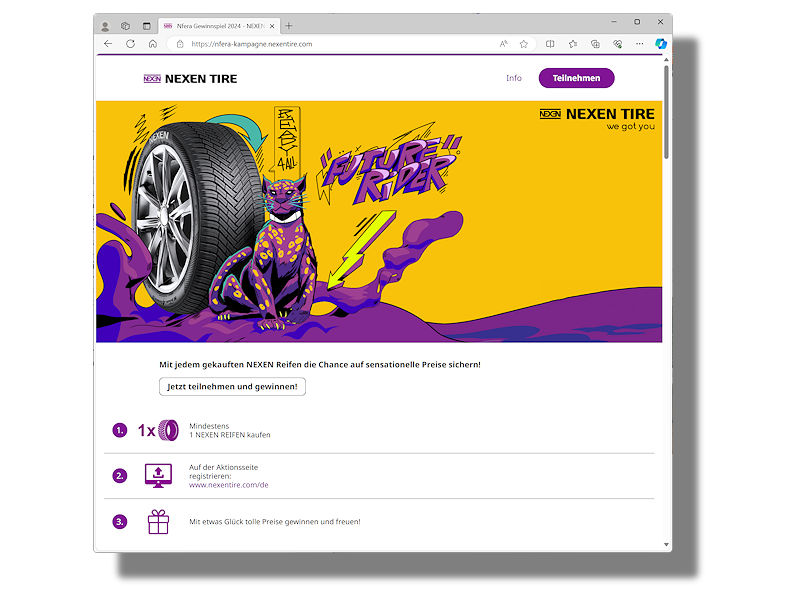
Task: Click the 1x tire icon in step 1
Action: coord(158,431)
